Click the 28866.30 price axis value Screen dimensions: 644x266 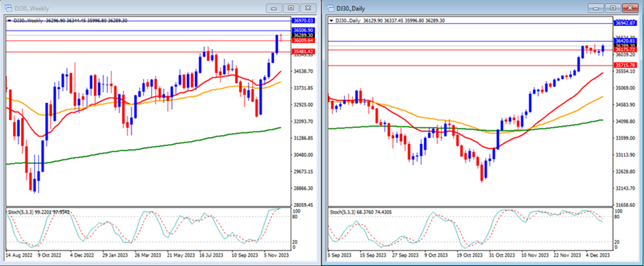pos(304,188)
